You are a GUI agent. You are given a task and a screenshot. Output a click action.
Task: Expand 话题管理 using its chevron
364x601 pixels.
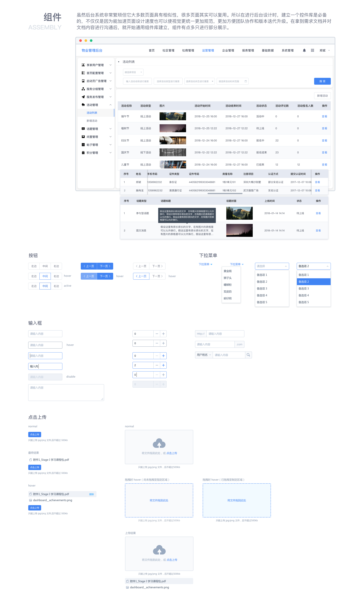click(x=110, y=129)
